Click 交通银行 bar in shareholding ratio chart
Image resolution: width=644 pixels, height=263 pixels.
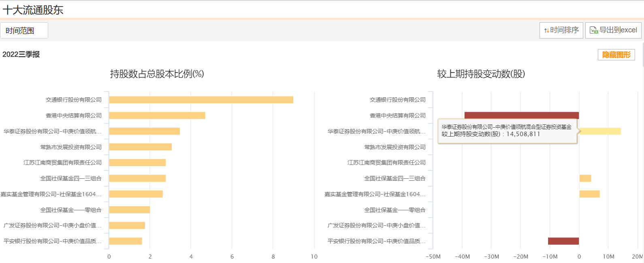(x=201, y=100)
